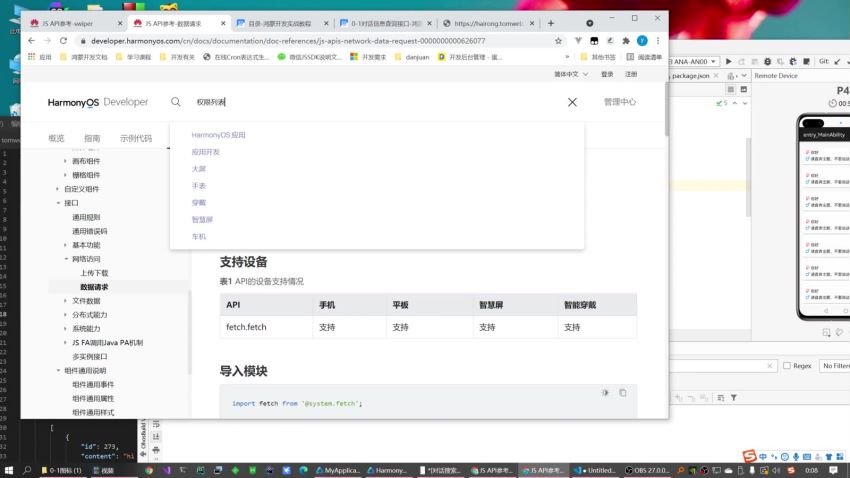
Task: Open the MyApplica... taskbar item
Action: tap(338, 470)
